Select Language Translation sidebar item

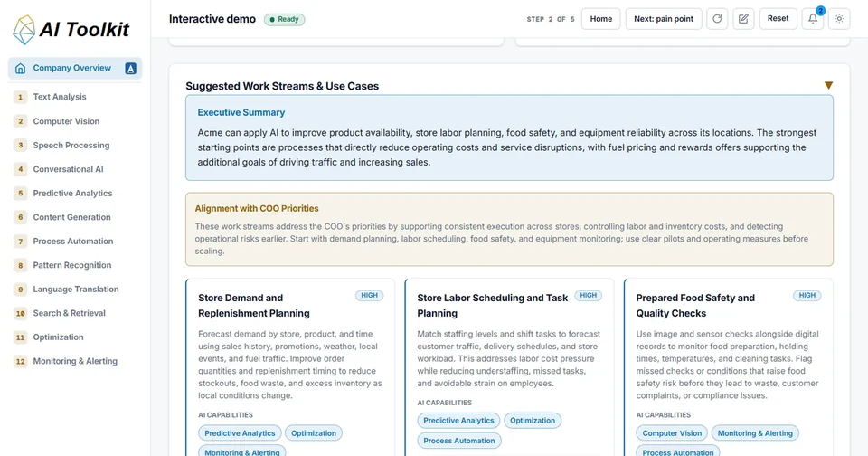click(75, 290)
